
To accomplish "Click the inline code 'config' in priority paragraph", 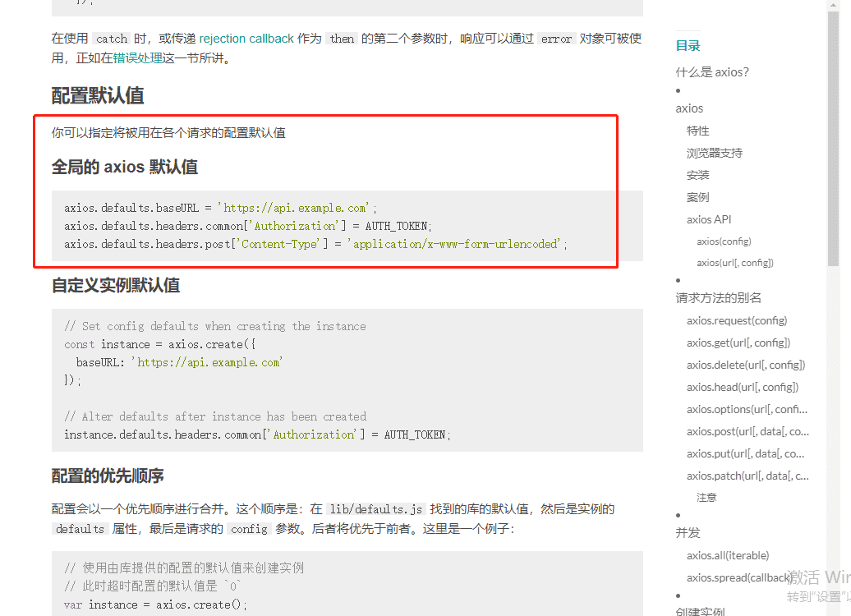I will pos(249,529).
